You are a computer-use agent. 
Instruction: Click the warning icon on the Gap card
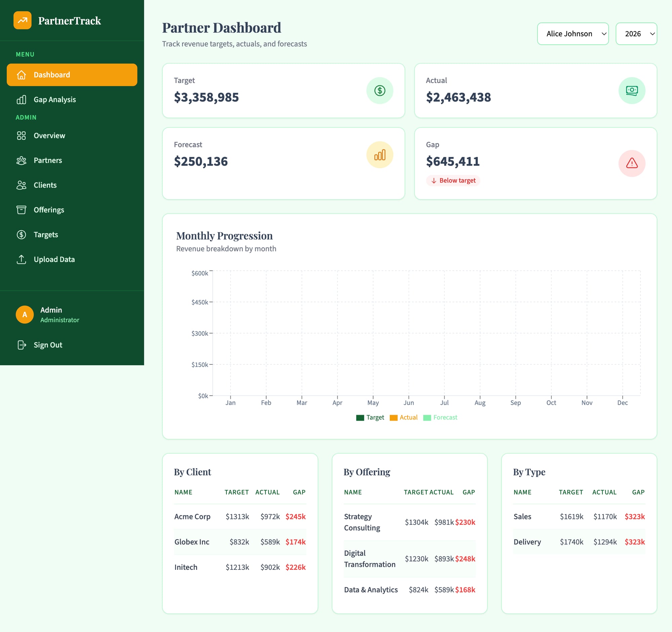point(632,164)
